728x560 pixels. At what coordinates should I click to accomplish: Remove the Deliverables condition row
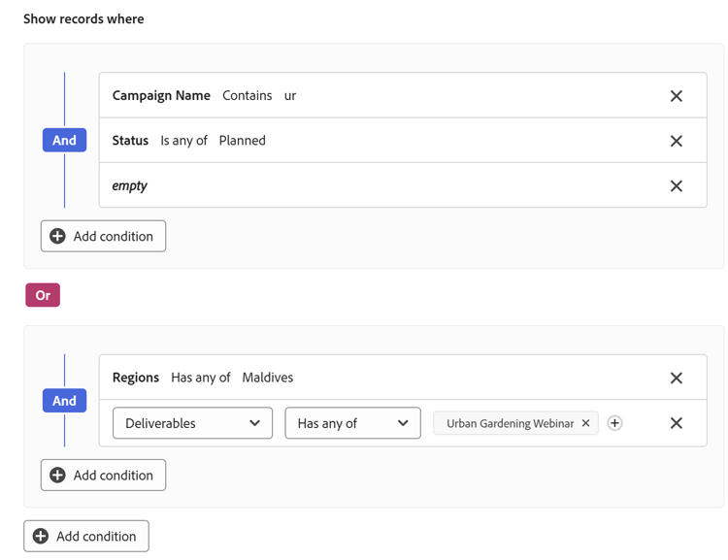(x=677, y=423)
